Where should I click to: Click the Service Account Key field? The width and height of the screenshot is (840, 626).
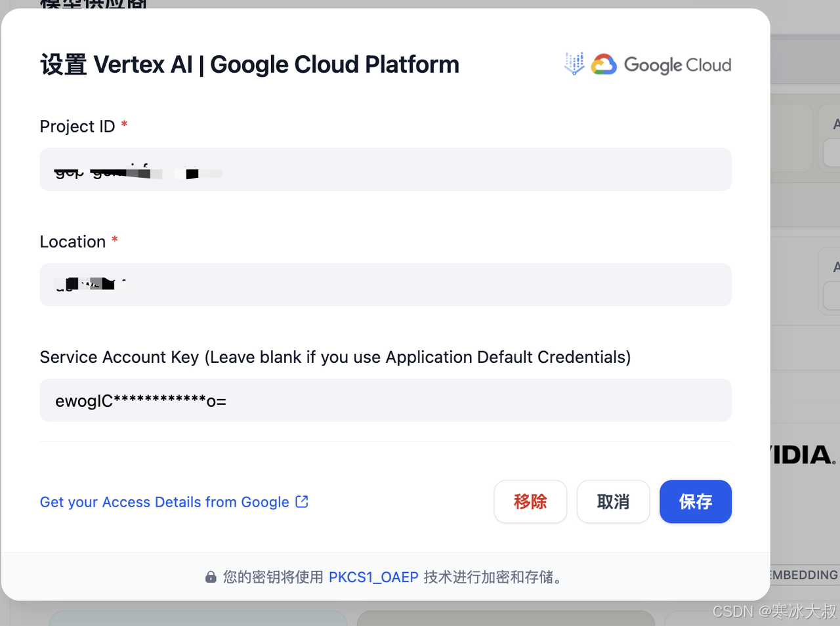coord(385,400)
